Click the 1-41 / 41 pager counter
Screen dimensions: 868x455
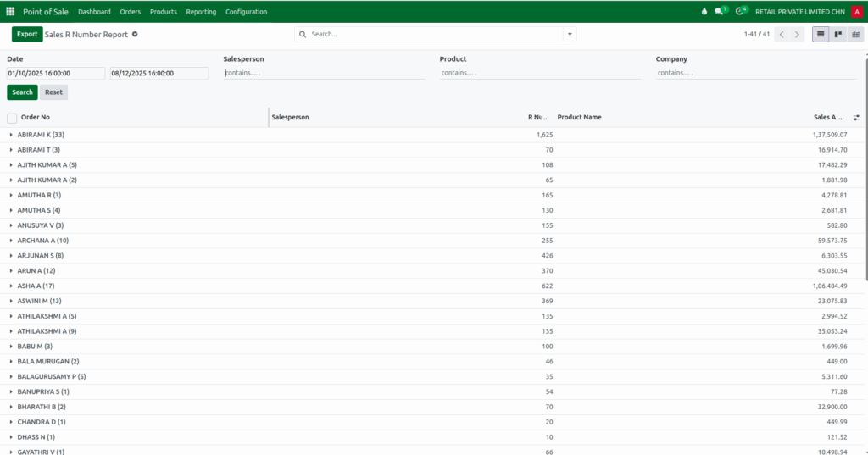[x=757, y=35]
